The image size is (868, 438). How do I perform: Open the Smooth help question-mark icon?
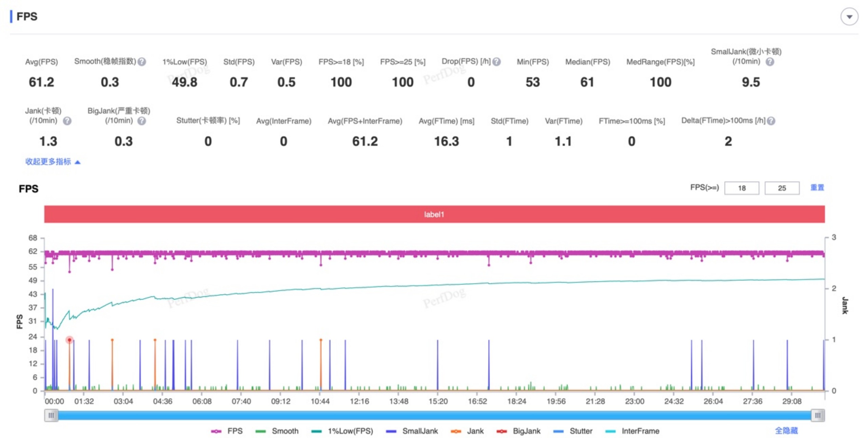pyautogui.click(x=142, y=62)
